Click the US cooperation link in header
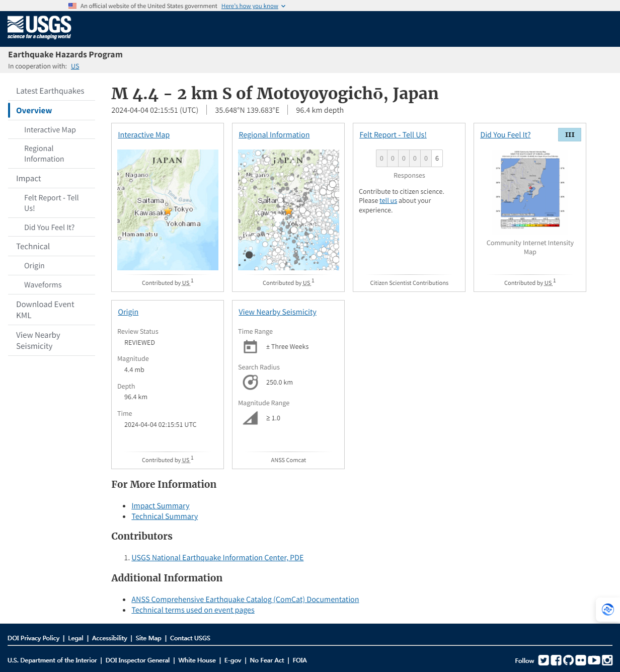 75,66
